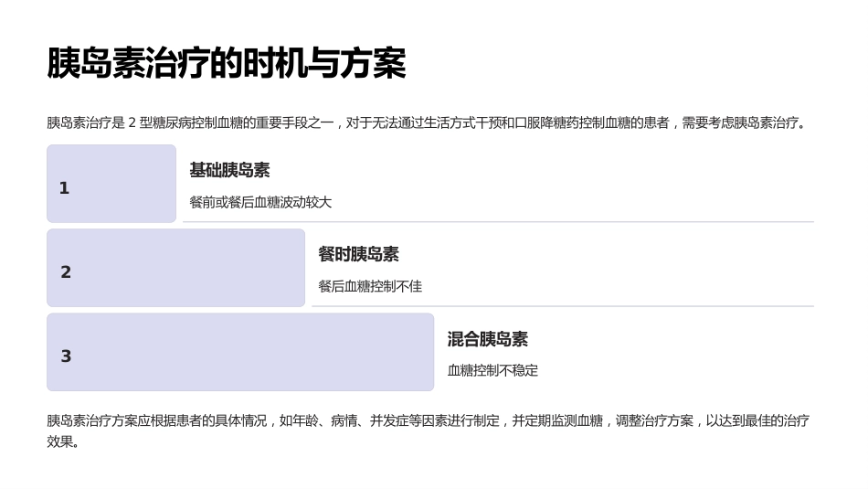Click the heading 混合胰岛素
This screenshot has height=489, width=868.
coord(488,339)
